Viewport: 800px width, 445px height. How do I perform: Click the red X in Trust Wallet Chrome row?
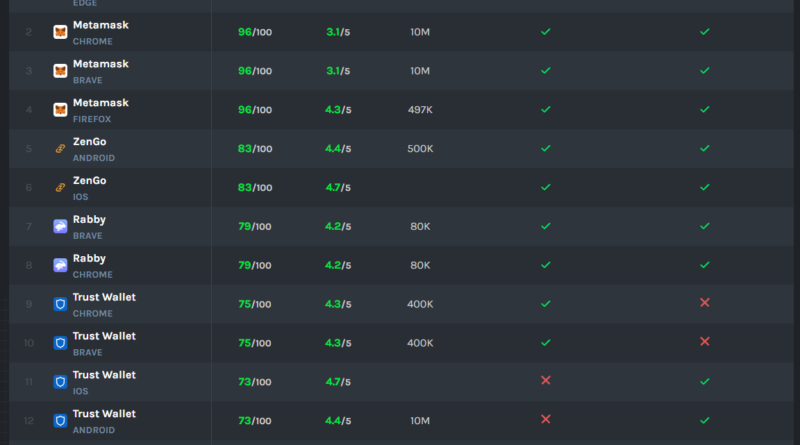tap(704, 302)
